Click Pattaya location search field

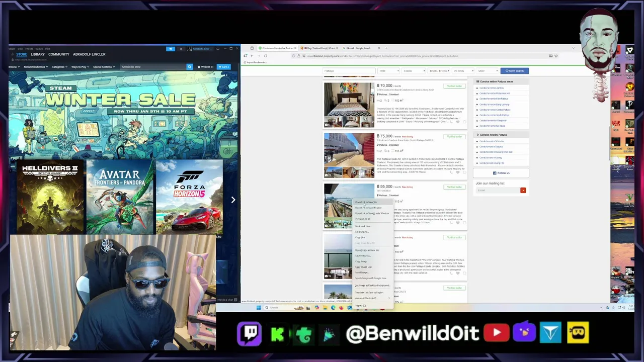(x=349, y=71)
